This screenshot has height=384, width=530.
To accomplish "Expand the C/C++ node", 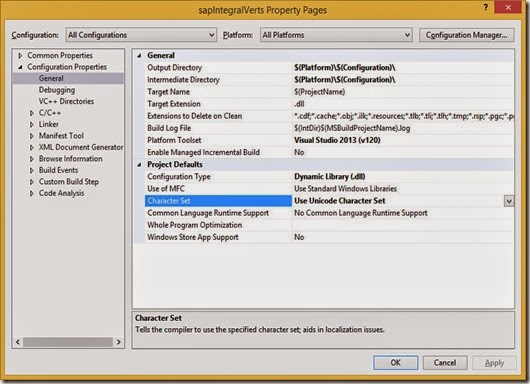I will point(32,113).
